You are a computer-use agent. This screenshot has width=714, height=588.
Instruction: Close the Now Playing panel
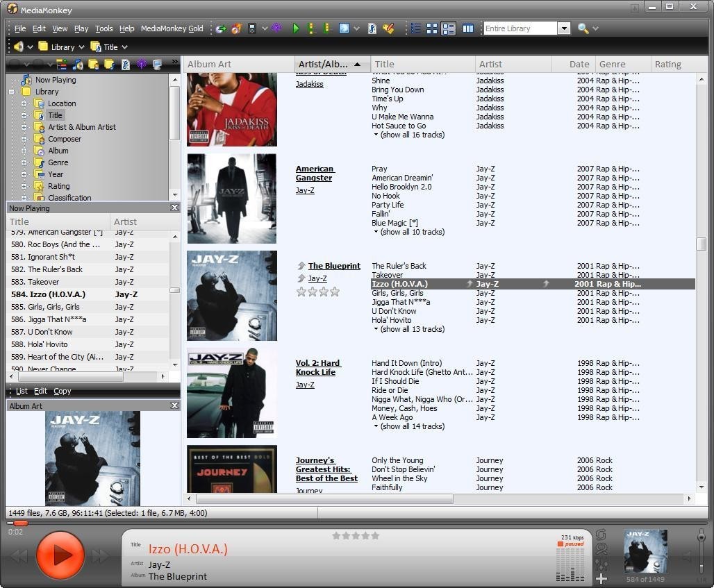(174, 208)
